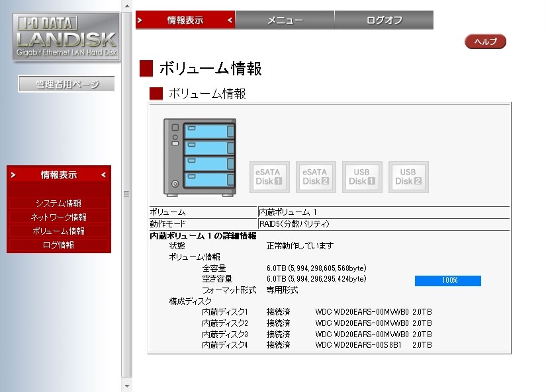Click the LANDISK NAS device illustration
The height and width of the screenshot is (392, 546).
(200, 157)
